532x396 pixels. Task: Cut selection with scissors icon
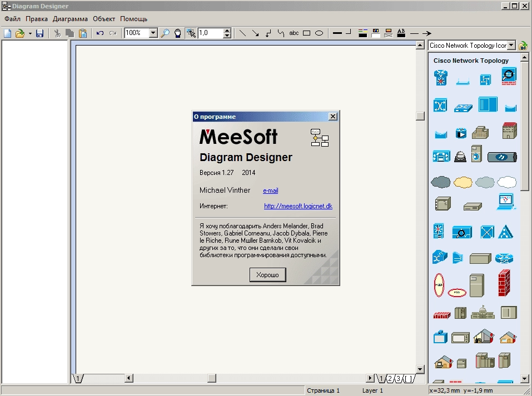tap(57, 33)
